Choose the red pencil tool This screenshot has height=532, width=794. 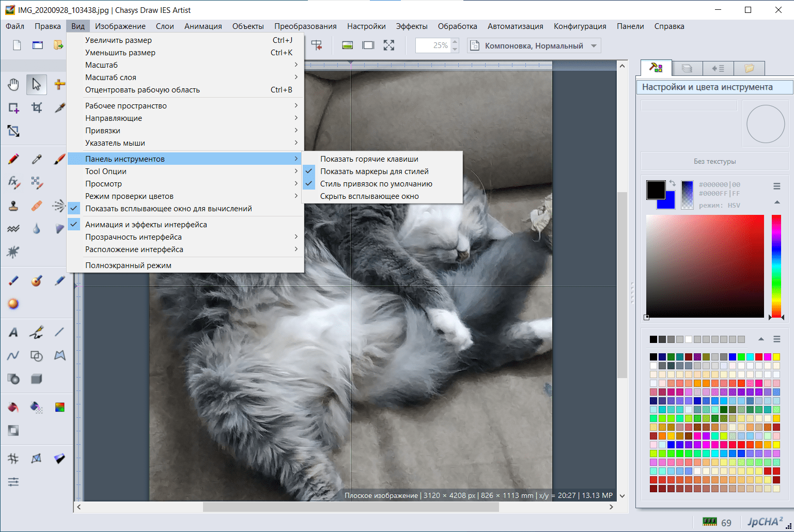click(13, 159)
